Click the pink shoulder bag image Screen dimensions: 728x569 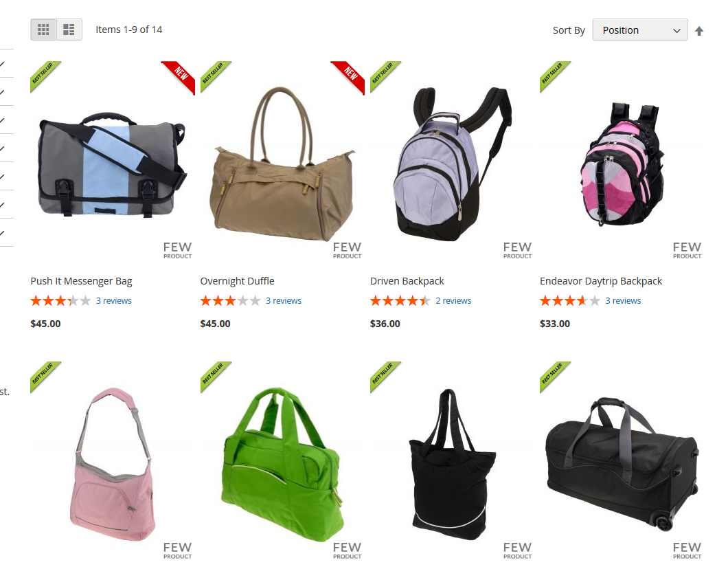tap(113, 465)
